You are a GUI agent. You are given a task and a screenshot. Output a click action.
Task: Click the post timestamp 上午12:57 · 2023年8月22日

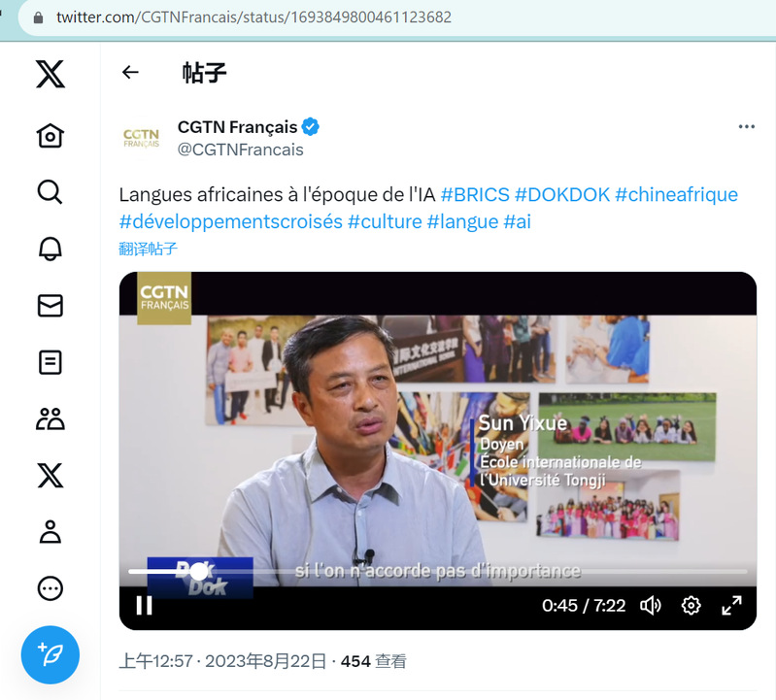(222, 661)
